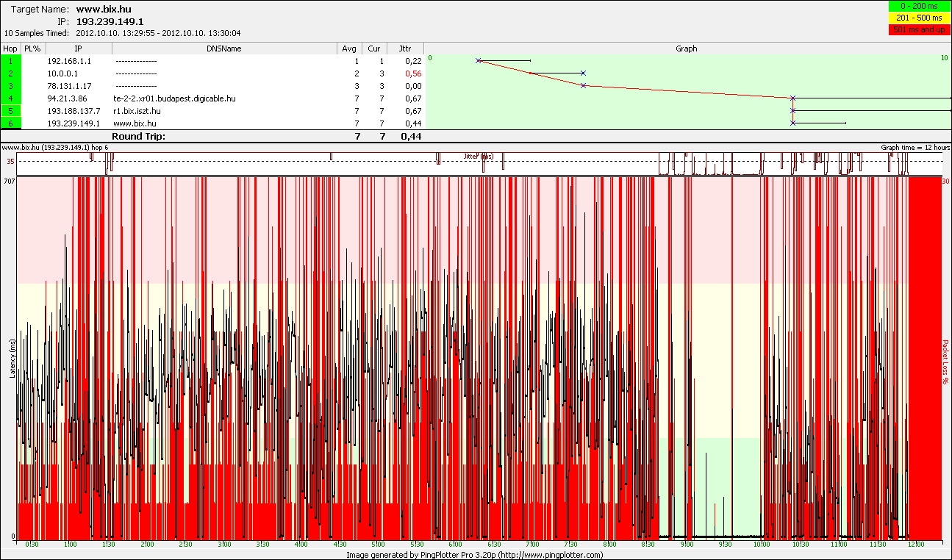This screenshot has height=560, width=952.
Task: Select IP address 10.0.0.1 in hop list
Action: click(x=62, y=73)
